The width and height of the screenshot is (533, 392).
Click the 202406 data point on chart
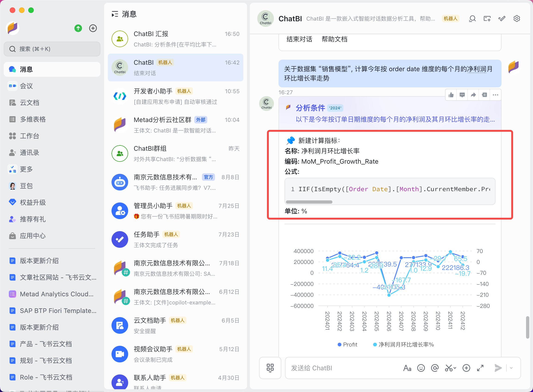point(389,295)
